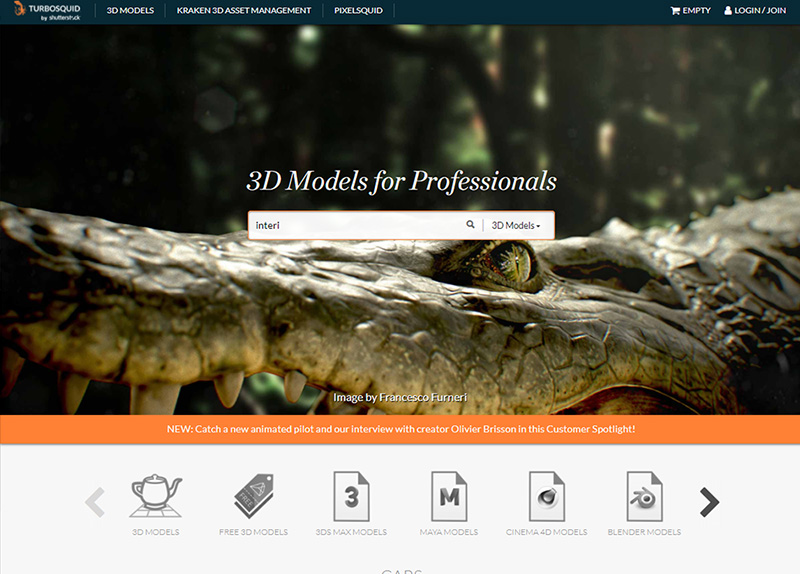This screenshot has width=800, height=574.
Task: Open the Cinema 4D Models icon
Action: [547, 495]
